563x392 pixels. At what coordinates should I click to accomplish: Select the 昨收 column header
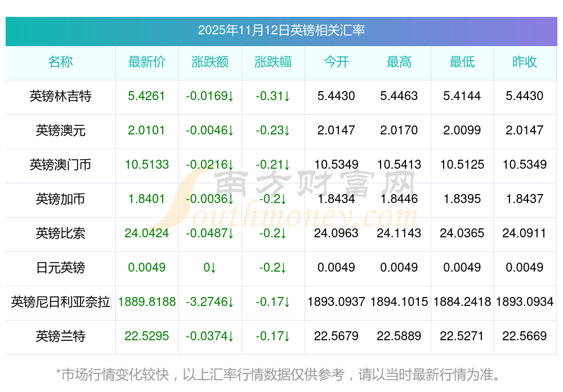[x=525, y=62]
